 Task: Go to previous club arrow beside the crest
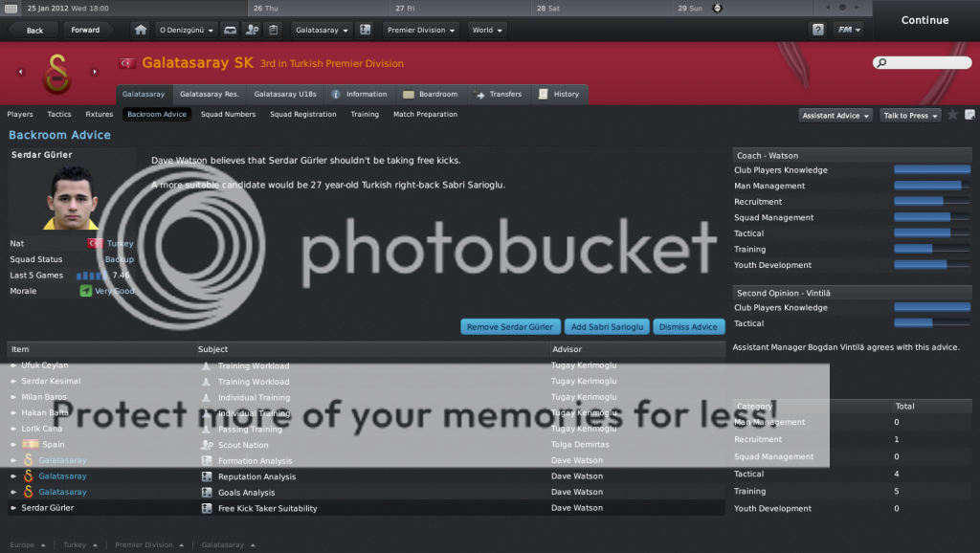21,72
